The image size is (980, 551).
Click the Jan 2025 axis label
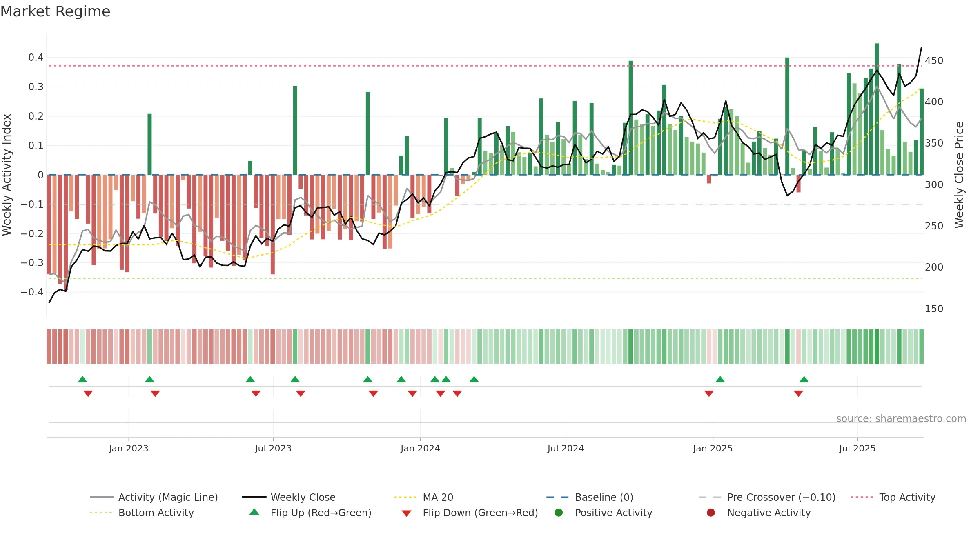(x=713, y=448)
